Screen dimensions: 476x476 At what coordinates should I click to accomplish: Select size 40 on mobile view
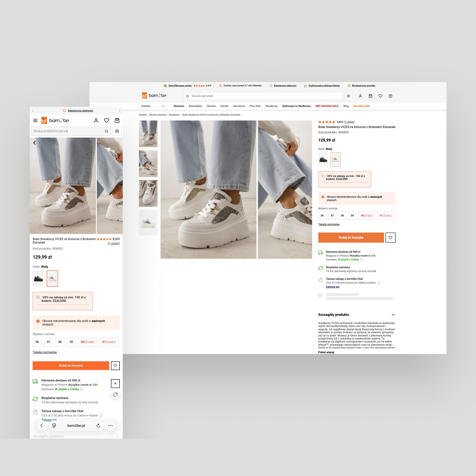point(87,342)
